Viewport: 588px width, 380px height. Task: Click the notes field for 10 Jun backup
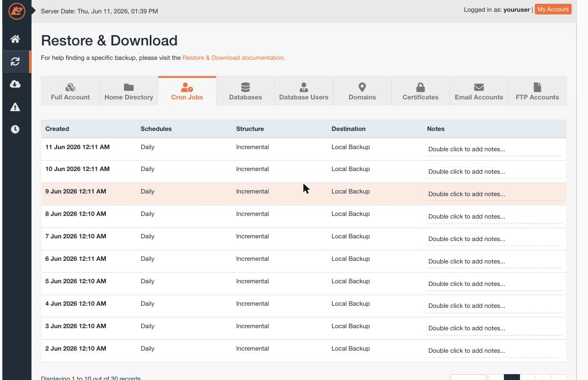494,172
